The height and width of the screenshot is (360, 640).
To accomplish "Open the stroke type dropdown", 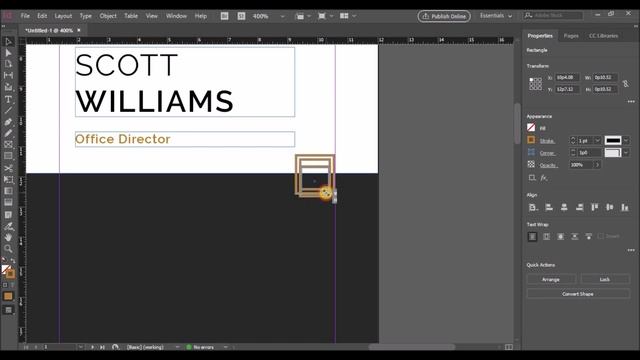I will 626,140.
